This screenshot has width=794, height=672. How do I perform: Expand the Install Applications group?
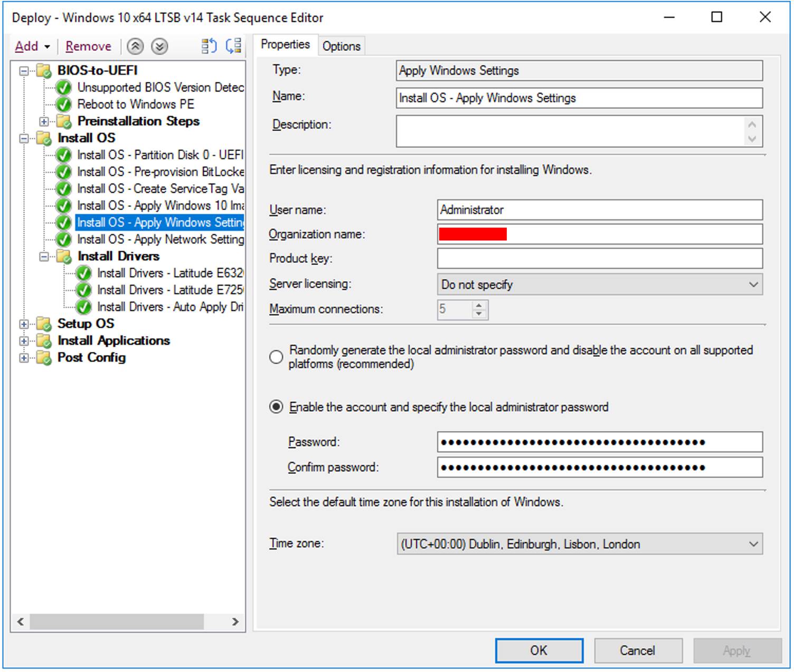[x=24, y=340]
